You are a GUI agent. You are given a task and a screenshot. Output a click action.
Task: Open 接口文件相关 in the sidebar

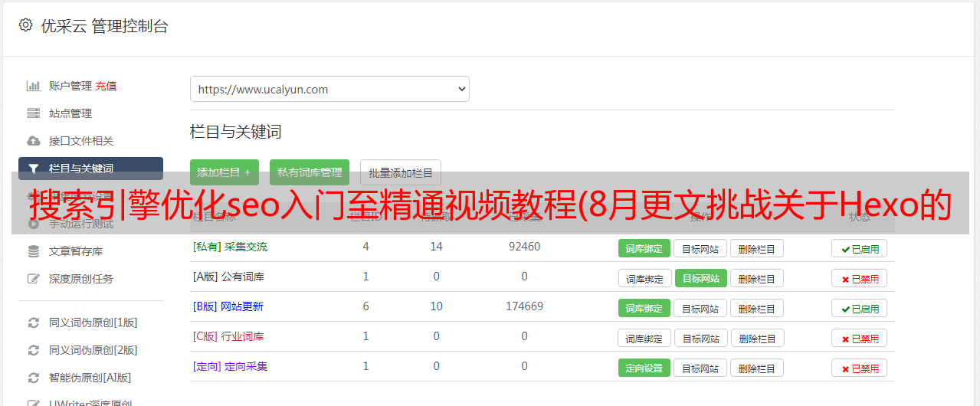pyautogui.click(x=81, y=141)
